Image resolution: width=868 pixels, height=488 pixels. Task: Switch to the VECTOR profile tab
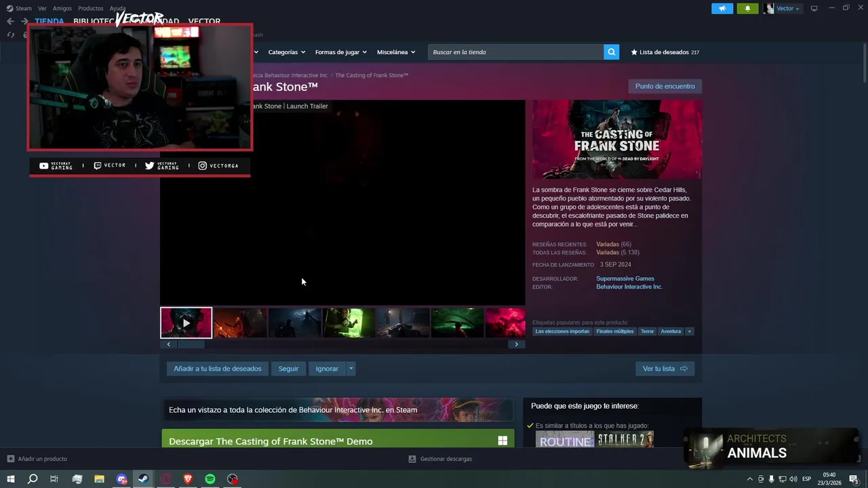(x=204, y=22)
